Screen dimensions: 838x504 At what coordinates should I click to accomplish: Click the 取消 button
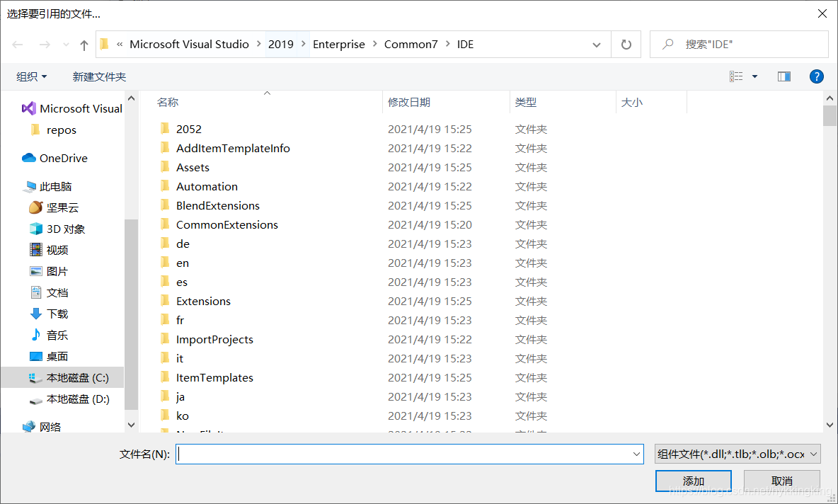[x=782, y=481]
